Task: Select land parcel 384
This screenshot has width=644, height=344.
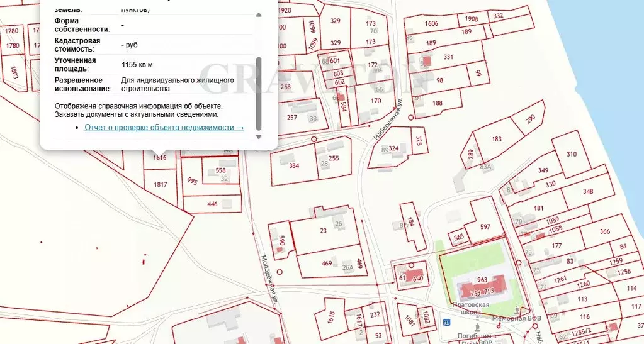Action: 294,167
